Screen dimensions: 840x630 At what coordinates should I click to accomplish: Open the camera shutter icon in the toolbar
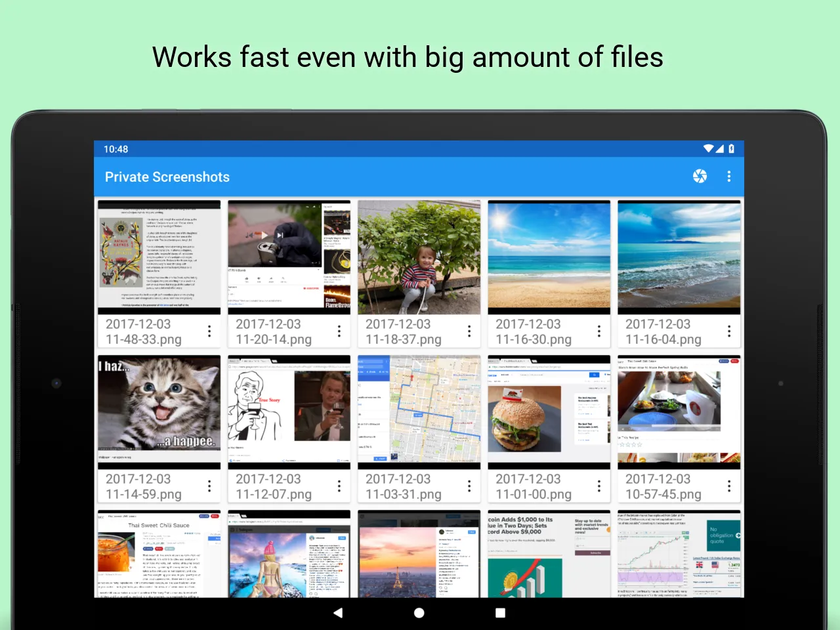pos(700,176)
